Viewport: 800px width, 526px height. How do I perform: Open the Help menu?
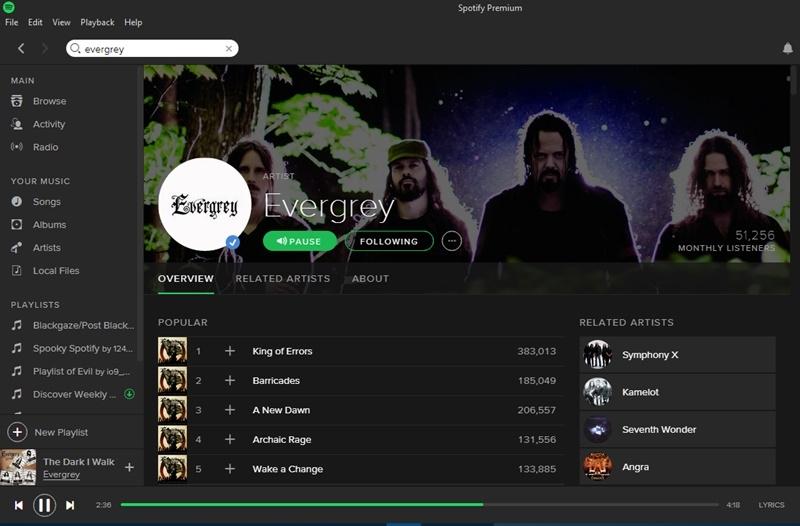point(133,22)
